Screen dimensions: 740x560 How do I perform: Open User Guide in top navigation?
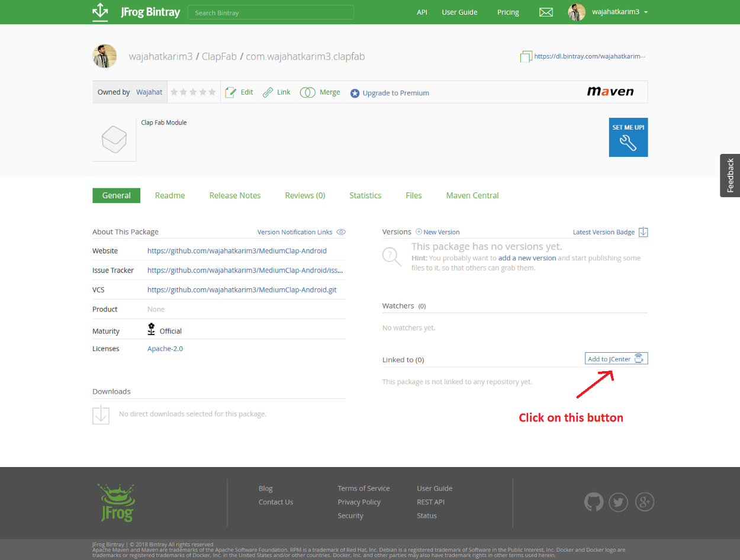pos(459,12)
